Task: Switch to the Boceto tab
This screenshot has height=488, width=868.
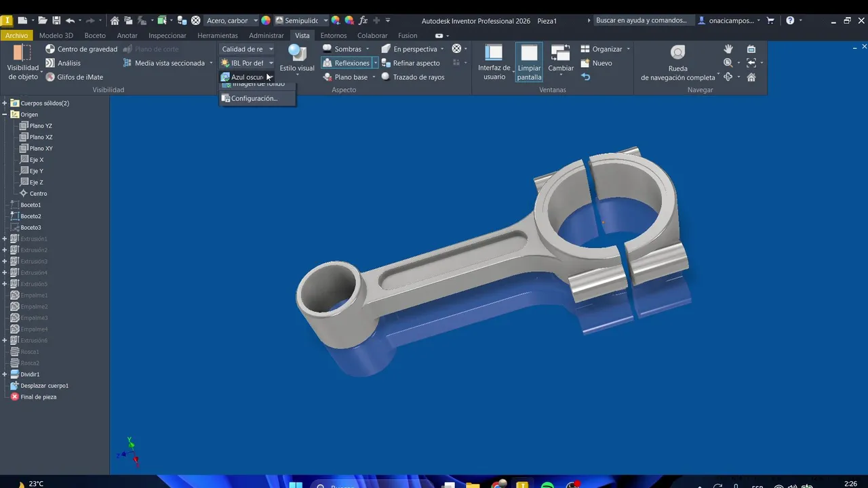Action: pyautogui.click(x=95, y=35)
